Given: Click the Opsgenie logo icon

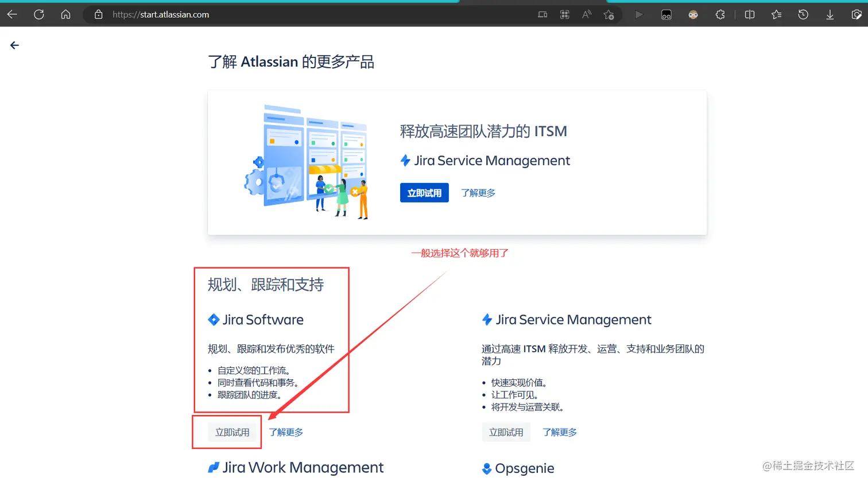Looking at the screenshot, I should click(487, 469).
